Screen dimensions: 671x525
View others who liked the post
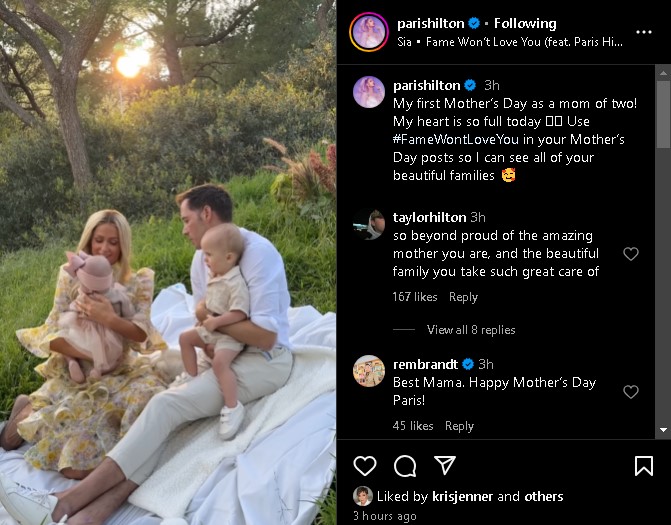(x=544, y=496)
